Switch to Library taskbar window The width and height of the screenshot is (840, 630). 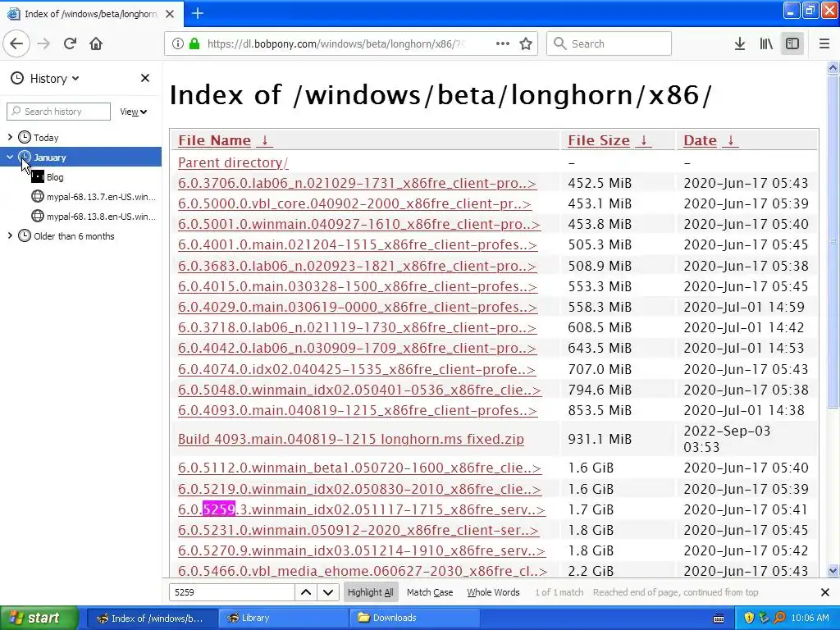(284, 618)
